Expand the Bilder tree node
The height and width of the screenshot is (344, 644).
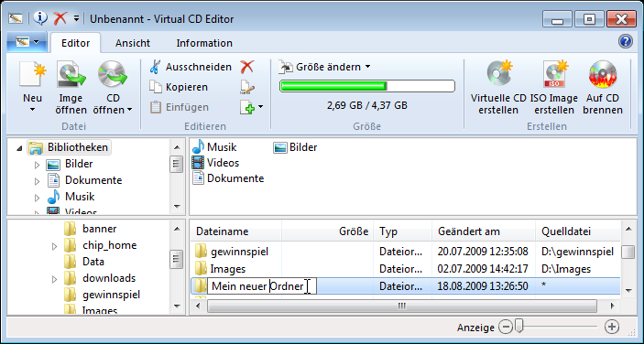tap(37, 165)
